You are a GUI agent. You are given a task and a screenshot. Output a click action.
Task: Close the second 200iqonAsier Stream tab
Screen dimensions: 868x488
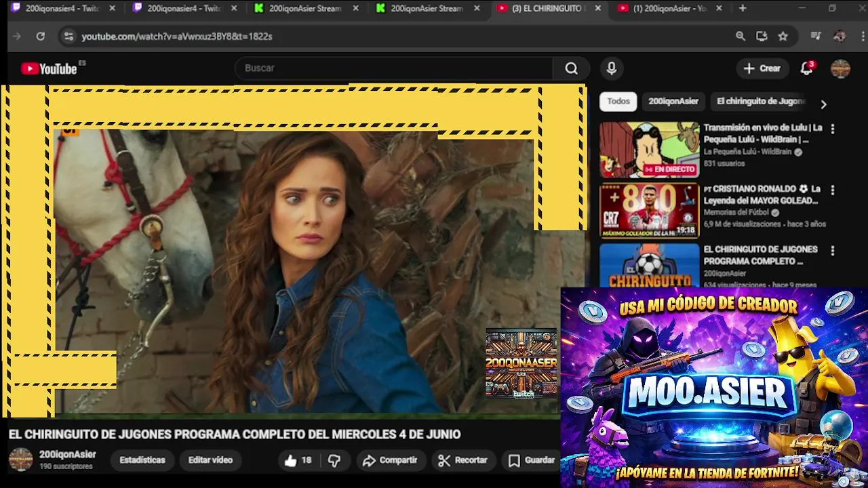(477, 8)
